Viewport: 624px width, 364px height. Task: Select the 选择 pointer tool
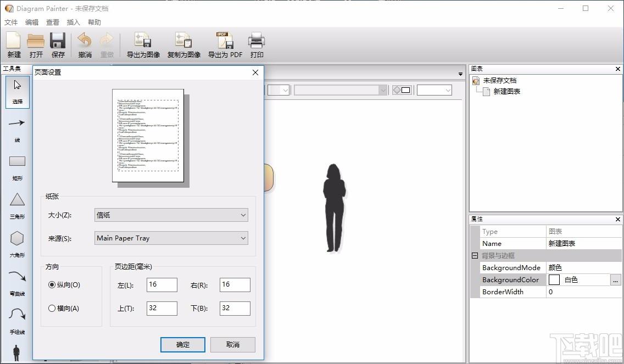(x=18, y=92)
